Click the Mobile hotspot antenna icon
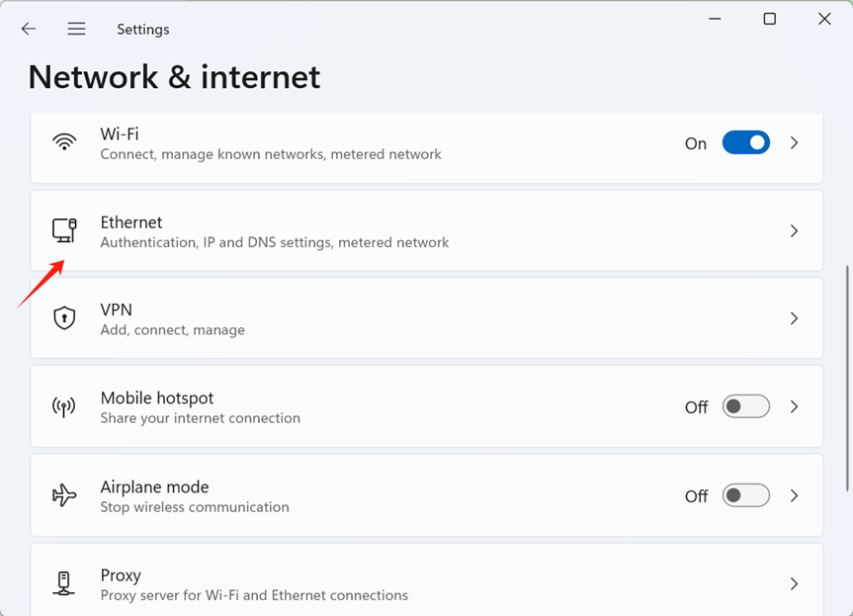 coord(63,406)
